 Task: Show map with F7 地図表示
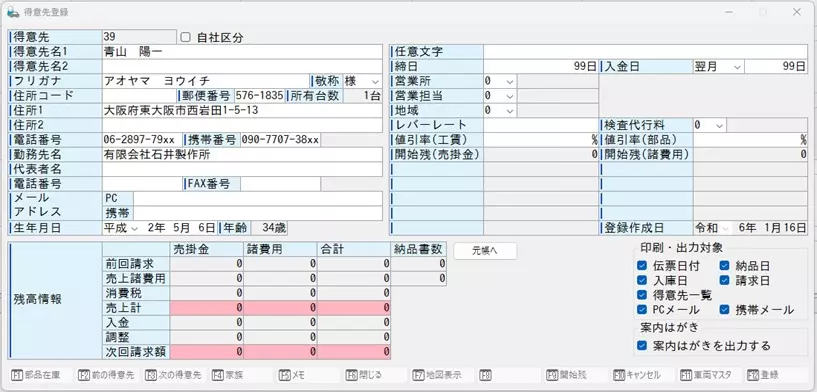442,375
